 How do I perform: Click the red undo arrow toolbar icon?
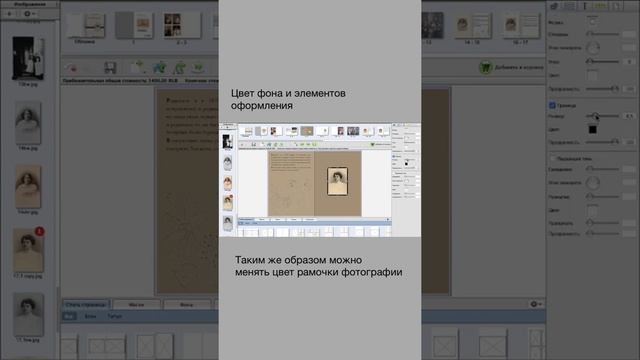pos(72,68)
